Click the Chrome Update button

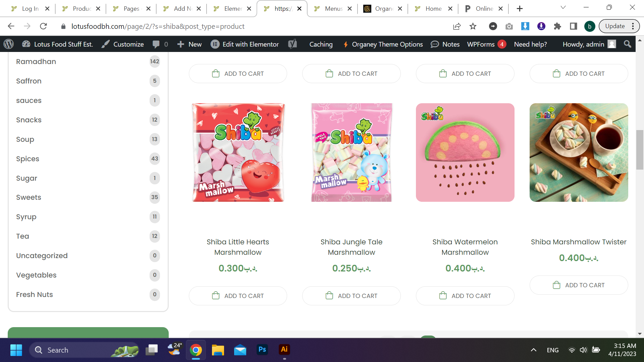tap(619, 26)
